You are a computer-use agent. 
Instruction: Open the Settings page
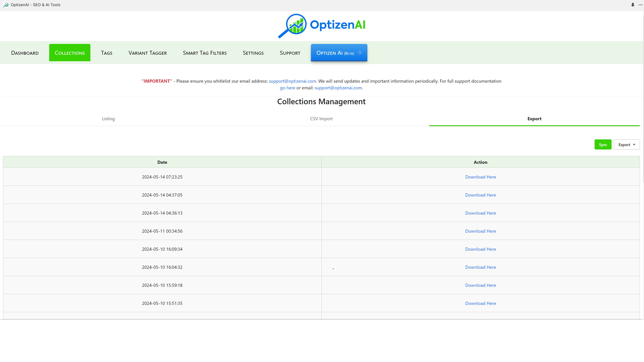tap(253, 53)
